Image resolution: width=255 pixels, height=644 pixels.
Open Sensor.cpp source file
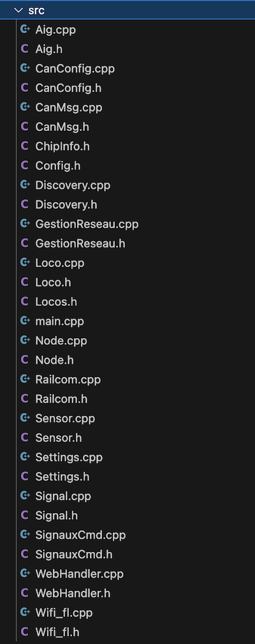pos(127,418)
